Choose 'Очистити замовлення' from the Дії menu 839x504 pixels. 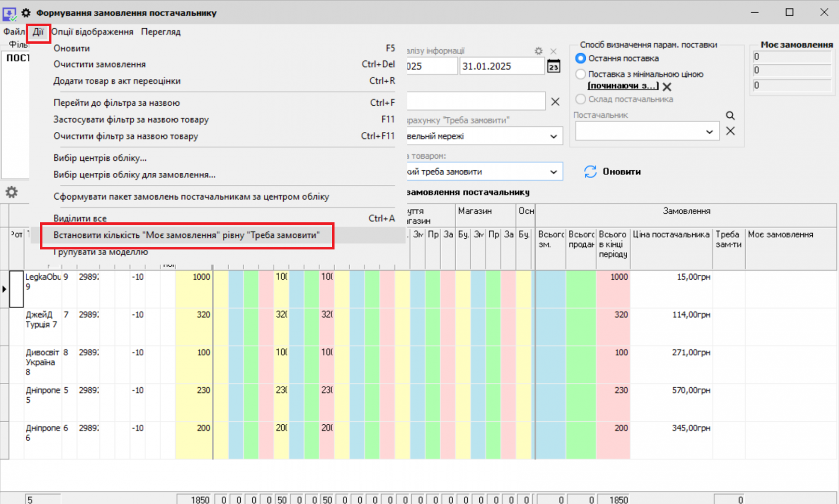tap(99, 64)
